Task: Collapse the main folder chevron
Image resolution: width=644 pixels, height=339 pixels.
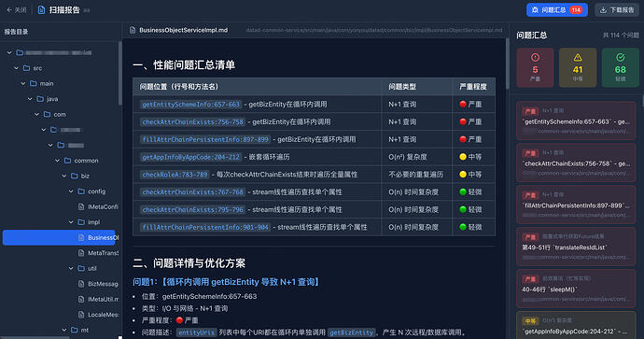Action: click(x=23, y=83)
